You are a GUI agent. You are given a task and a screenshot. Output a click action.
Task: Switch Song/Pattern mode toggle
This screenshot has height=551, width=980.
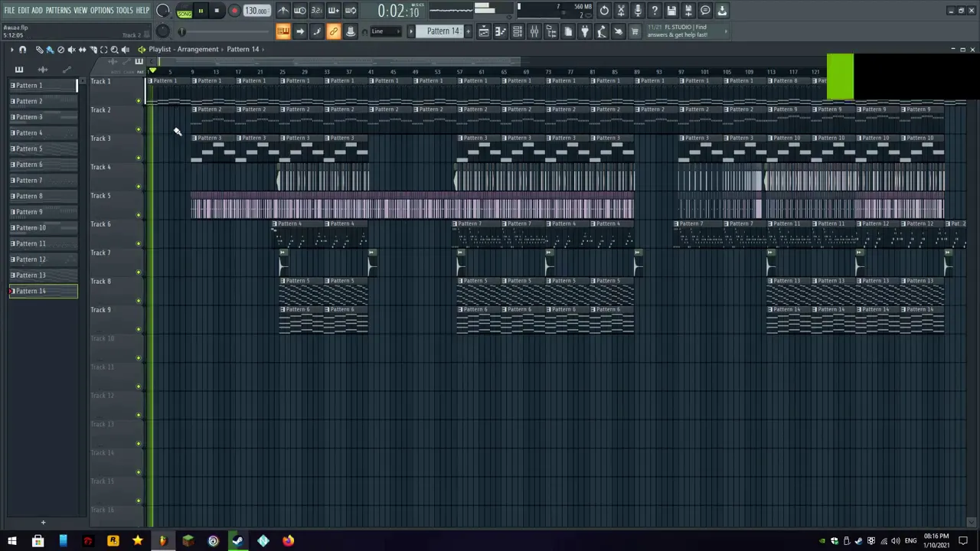(x=184, y=11)
